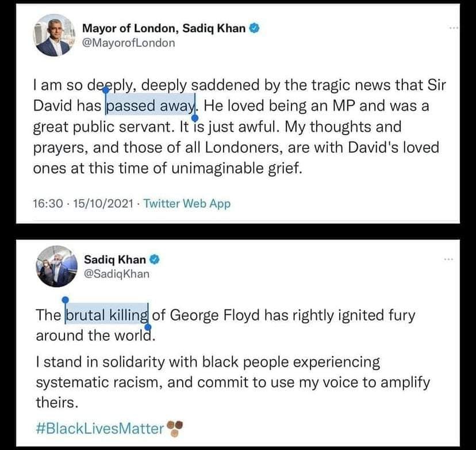Viewport: 476px width, 450px height.
Task: Click end selection handle below 'brutal killing'
Action: 148,327
